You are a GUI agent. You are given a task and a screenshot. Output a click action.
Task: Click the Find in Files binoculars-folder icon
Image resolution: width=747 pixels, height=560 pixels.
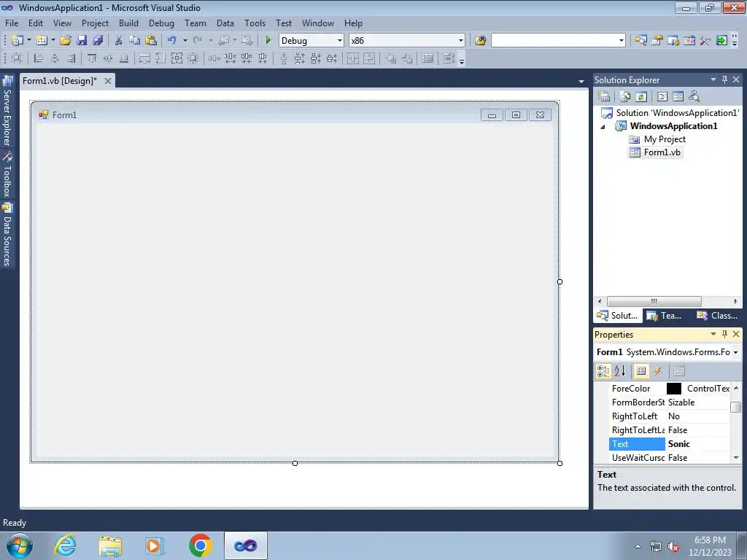pos(480,41)
